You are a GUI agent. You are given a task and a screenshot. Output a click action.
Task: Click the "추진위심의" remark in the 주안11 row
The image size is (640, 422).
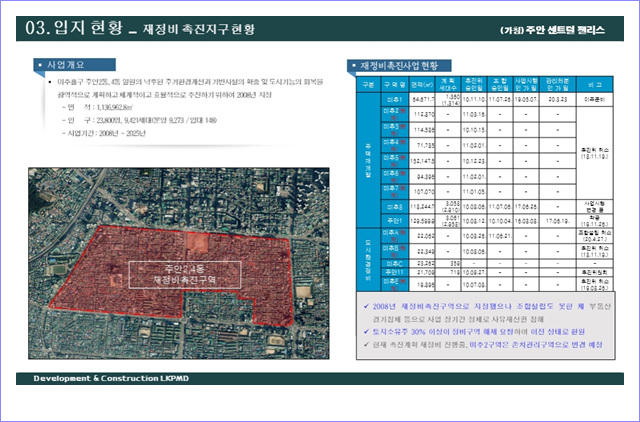[x=595, y=272]
